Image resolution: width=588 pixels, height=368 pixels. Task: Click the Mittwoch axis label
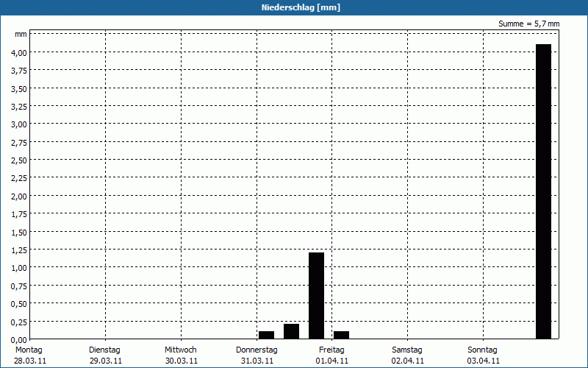pyautogui.click(x=180, y=350)
